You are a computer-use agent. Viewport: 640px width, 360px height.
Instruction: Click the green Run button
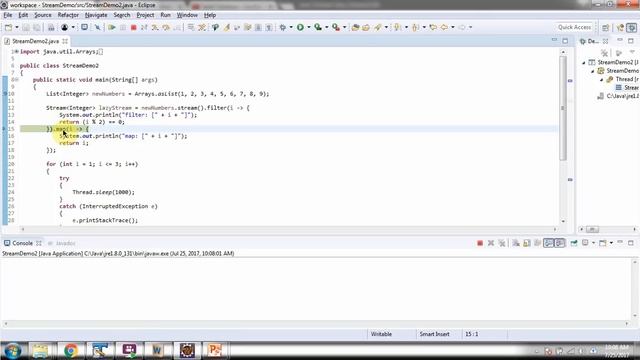[300, 27]
